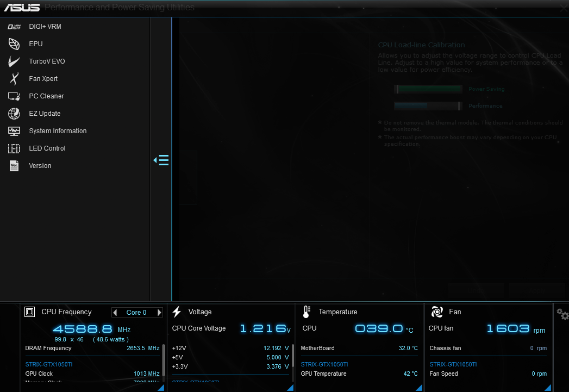Click the 32.0 °C motherboard value
569x392 pixels.
click(x=408, y=348)
